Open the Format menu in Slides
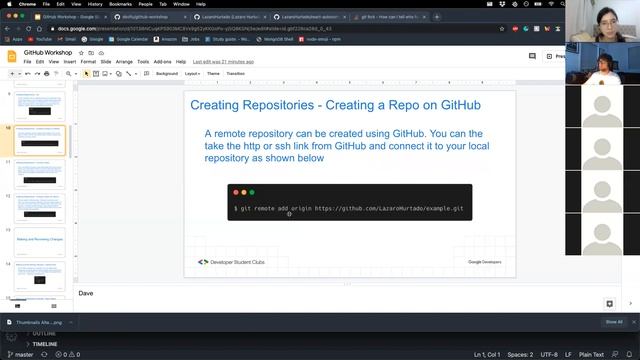The width and height of the screenshot is (640, 360). 88,62
